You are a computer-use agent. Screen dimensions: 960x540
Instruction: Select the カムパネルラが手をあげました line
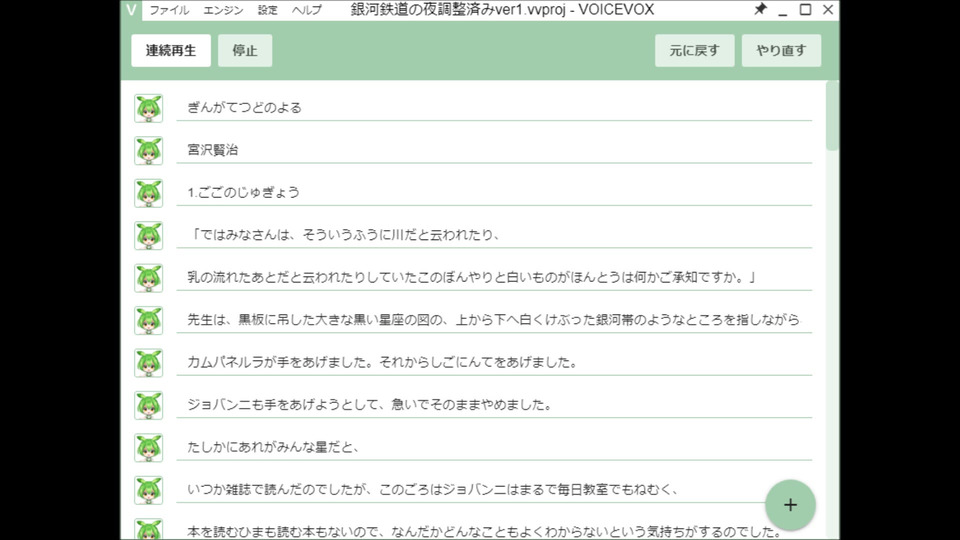click(494, 362)
